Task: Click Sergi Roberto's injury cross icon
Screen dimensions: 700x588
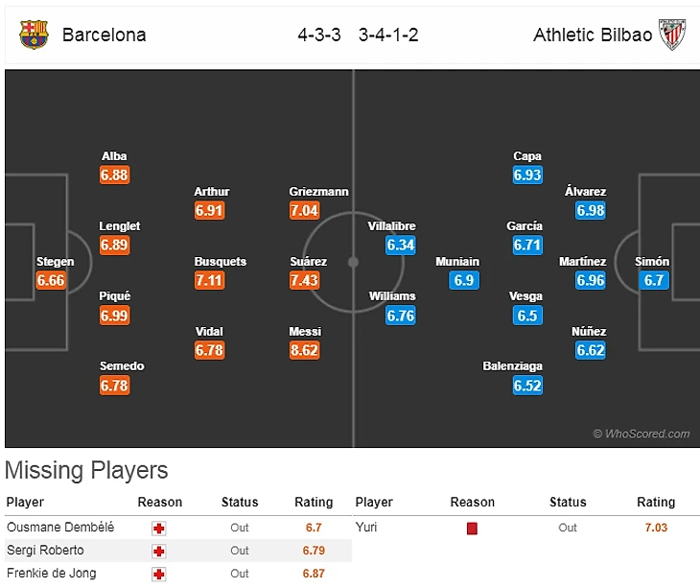Action: (x=159, y=551)
